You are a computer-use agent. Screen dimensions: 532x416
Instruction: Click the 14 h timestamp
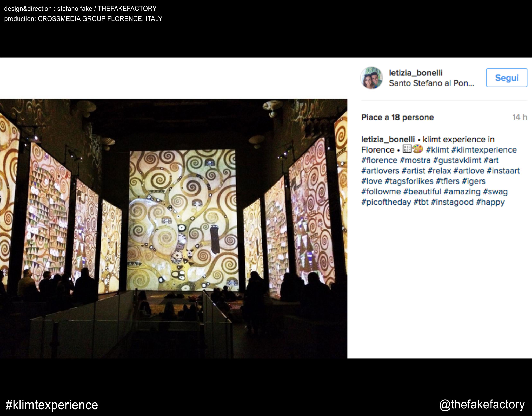tap(520, 118)
